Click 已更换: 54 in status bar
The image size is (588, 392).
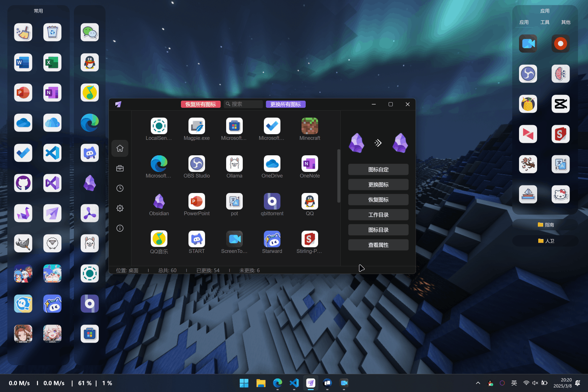(x=208, y=270)
